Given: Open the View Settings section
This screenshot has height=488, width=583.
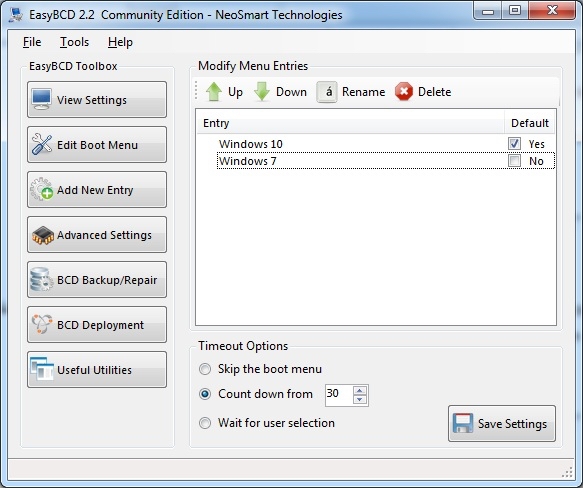Looking at the screenshot, I should pos(97,100).
